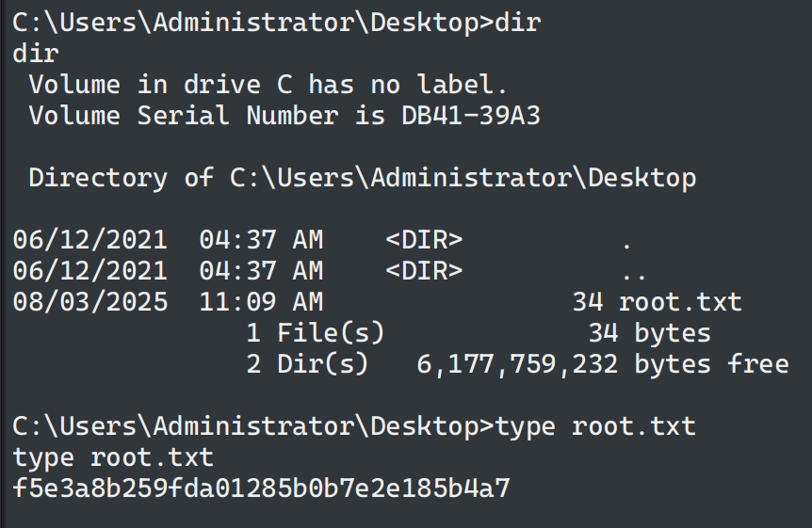Click 'Volume in drive C has no label' text

(268, 85)
